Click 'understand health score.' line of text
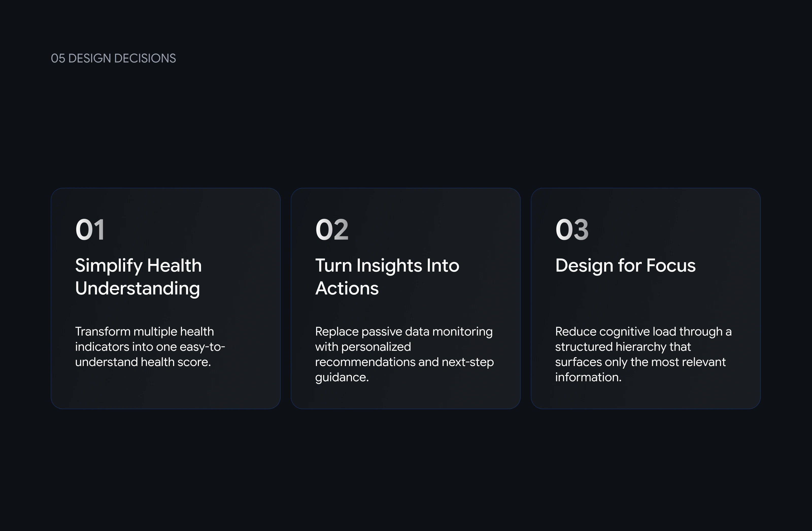 click(143, 362)
